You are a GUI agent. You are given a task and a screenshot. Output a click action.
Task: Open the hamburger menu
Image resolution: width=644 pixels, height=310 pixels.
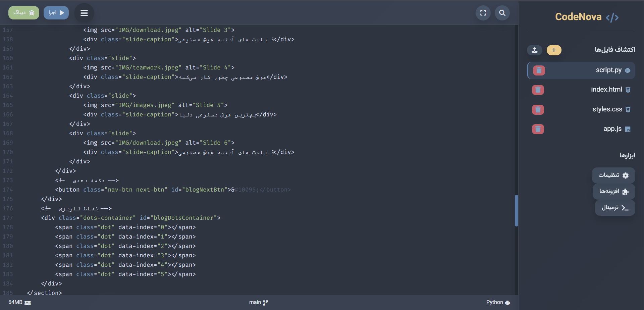pos(84,13)
